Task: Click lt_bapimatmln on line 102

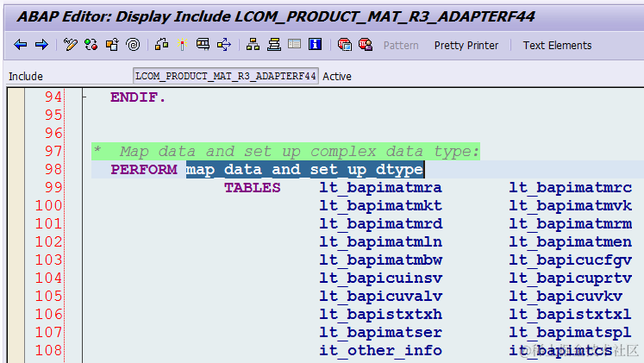Action: coord(381,242)
